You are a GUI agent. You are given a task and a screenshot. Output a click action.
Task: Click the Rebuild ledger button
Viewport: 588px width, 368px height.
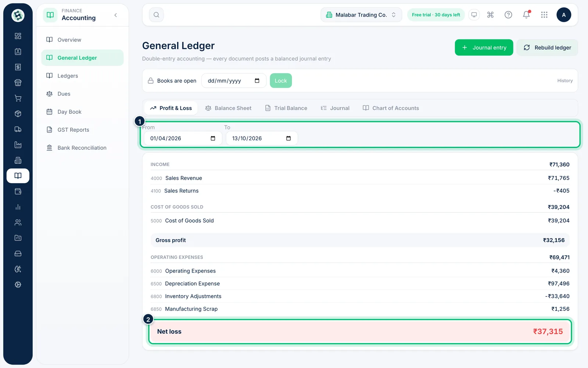547,47
